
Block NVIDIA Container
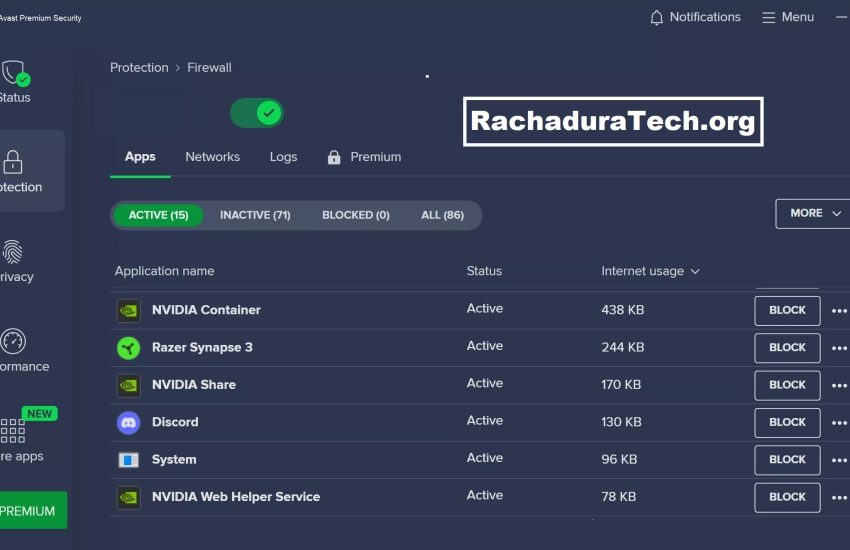point(787,310)
